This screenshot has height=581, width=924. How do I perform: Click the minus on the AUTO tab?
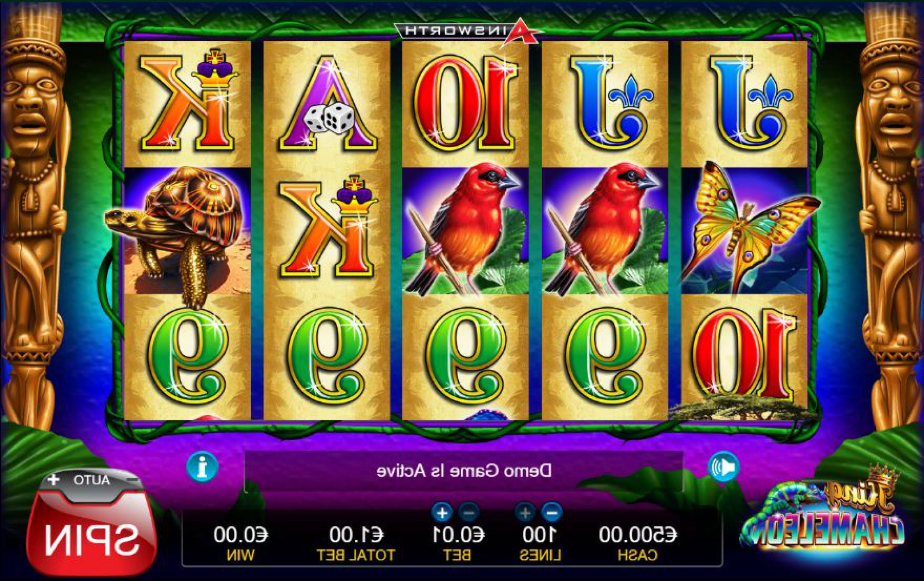click(x=133, y=479)
